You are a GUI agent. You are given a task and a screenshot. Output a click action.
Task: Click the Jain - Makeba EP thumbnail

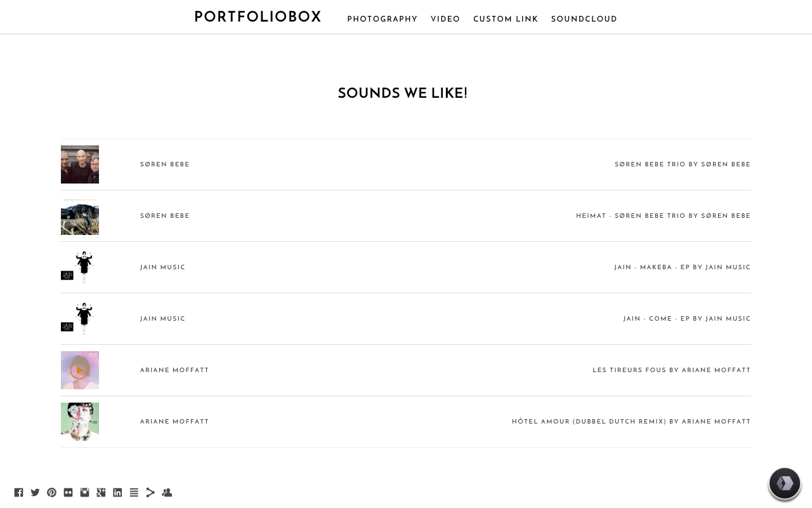80,267
